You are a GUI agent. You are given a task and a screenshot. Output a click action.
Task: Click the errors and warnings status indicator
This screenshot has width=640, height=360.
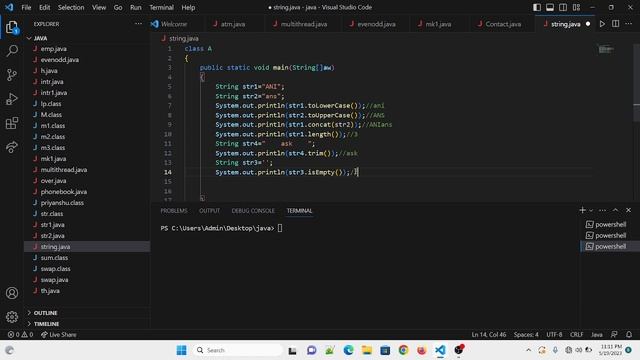coord(20,335)
